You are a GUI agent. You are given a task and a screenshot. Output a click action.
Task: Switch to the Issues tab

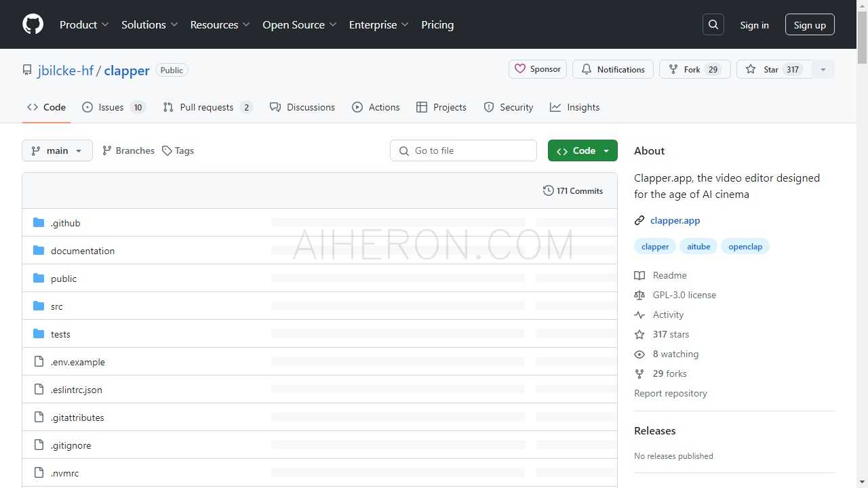tap(114, 107)
